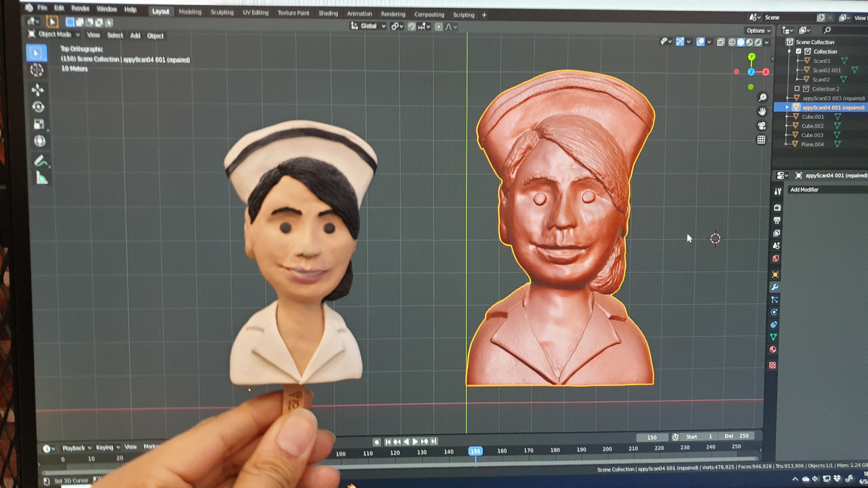Open the Global transform orientation dropdown
Image resolution: width=868 pixels, height=488 pixels.
click(x=368, y=26)
